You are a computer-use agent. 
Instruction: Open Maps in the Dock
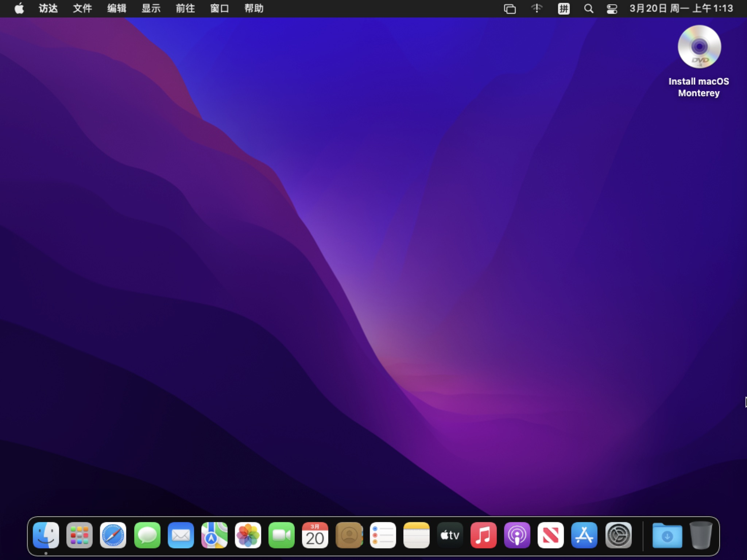pos(214,536)
